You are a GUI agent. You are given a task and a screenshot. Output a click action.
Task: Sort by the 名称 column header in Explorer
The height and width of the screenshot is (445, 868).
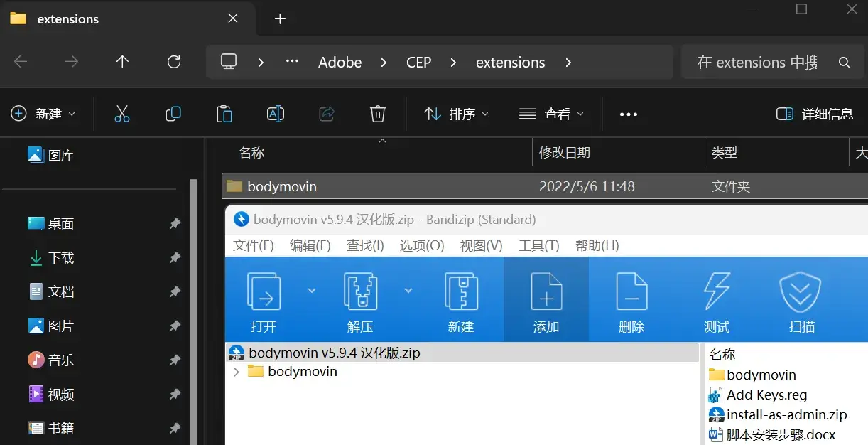coord(251,153)
